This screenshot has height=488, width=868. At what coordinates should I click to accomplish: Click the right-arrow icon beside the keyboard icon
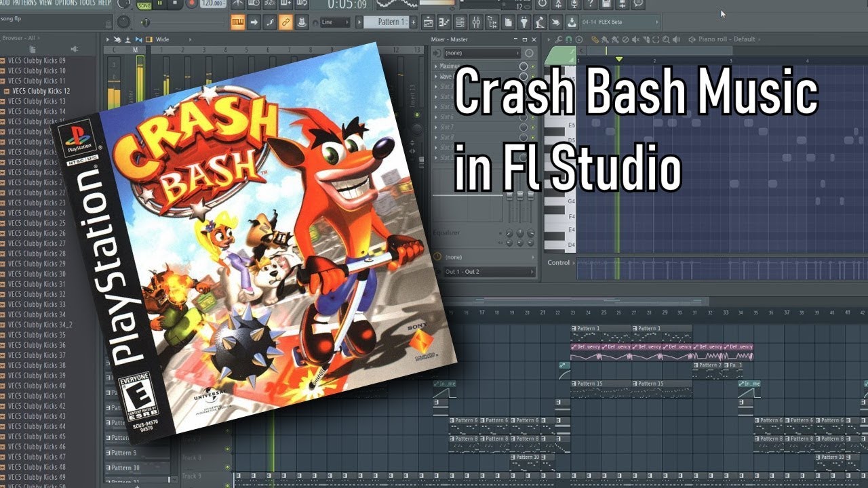click(254, 22)
